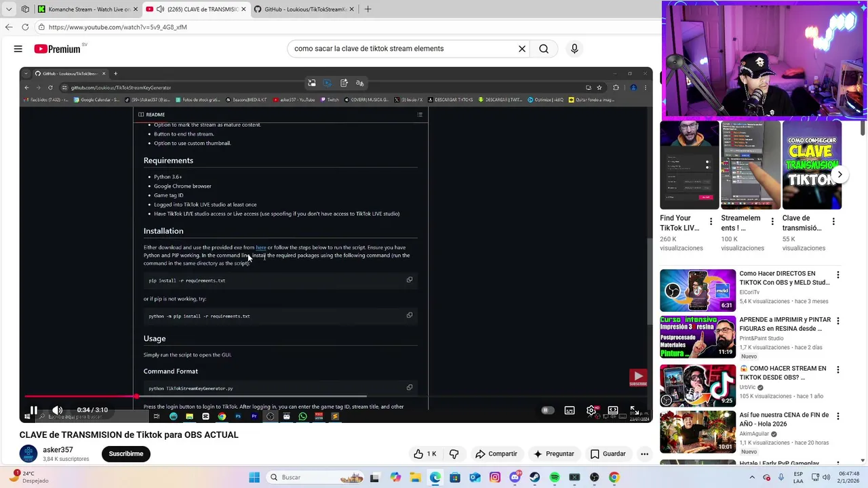This screenshot has height=488, width=868.
Task: Run the search with magnifier button
Action: pos(544,49)
